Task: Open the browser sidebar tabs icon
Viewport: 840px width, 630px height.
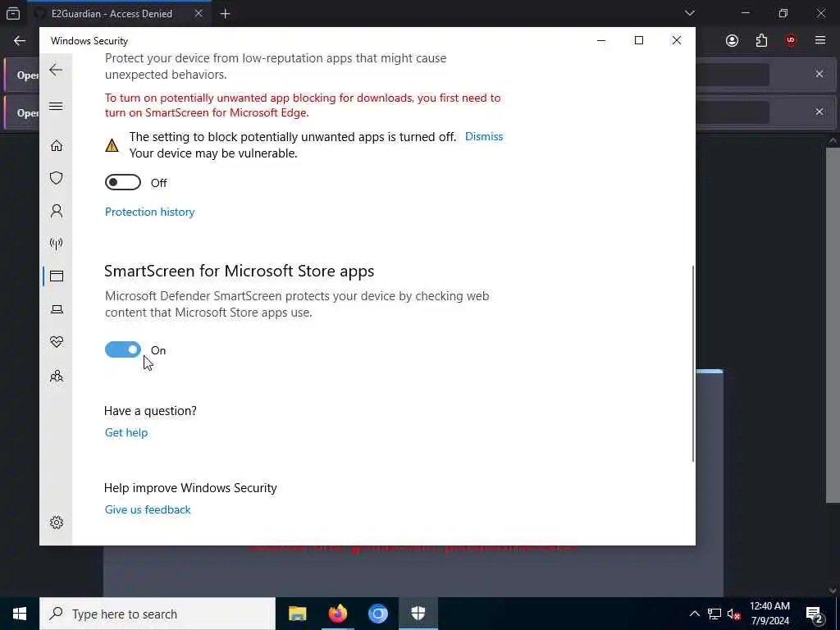Action: click(13, 14)
